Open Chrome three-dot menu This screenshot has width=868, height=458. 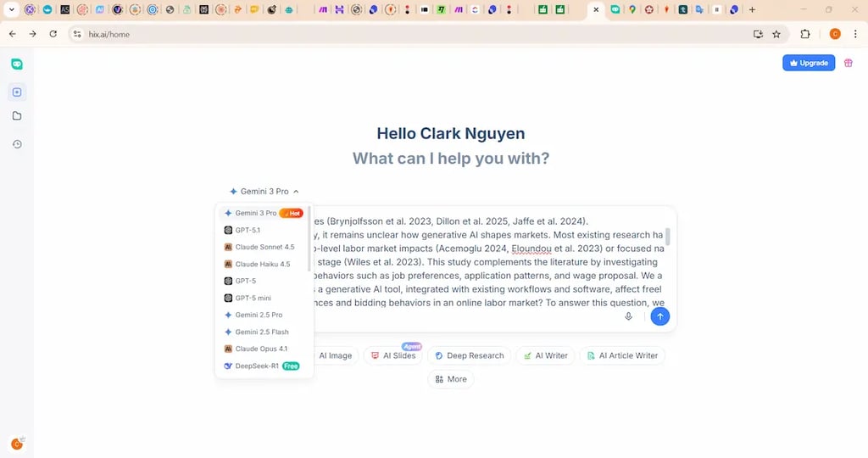coord(855,34)
